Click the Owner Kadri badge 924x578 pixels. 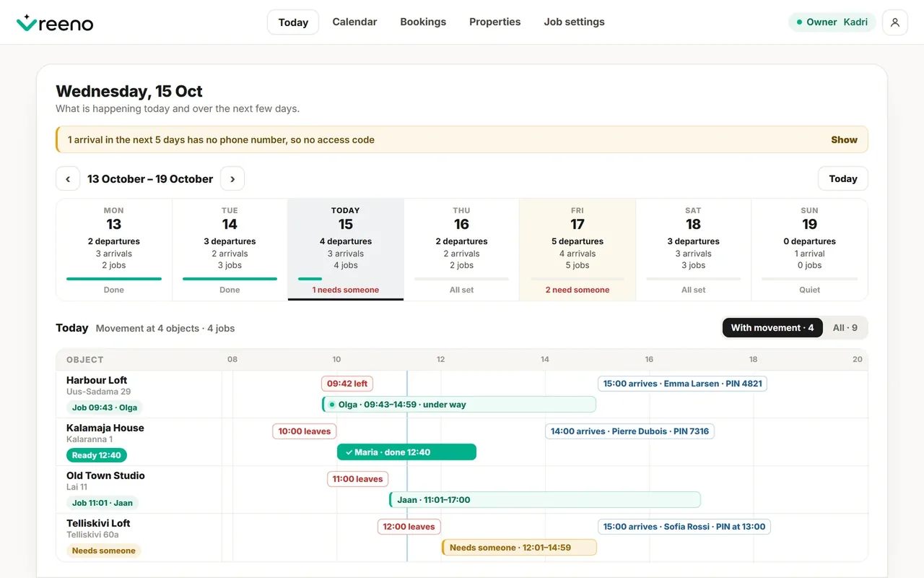(x=832, y=22)
